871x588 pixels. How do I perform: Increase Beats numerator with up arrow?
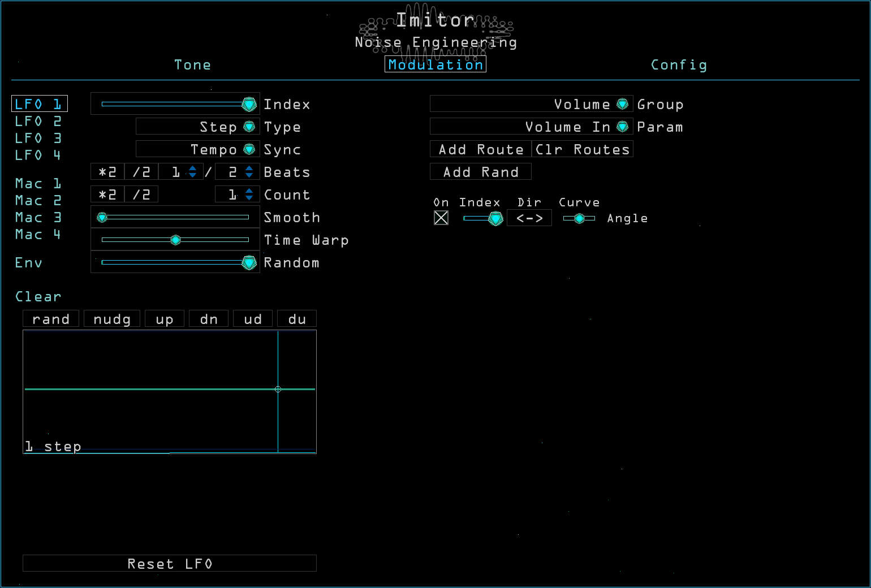[x=193, y=168]
